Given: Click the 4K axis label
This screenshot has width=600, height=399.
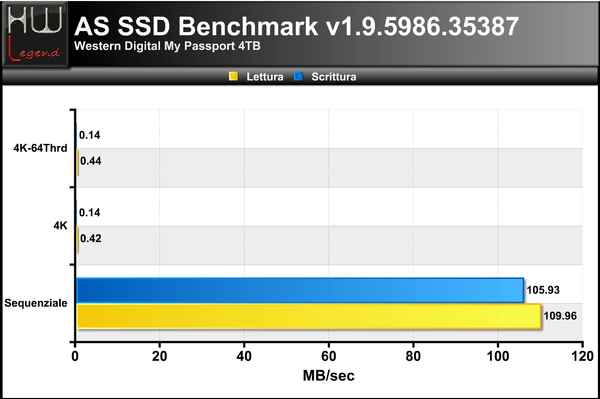Looking at the screenshot, I should coord(60,226).
